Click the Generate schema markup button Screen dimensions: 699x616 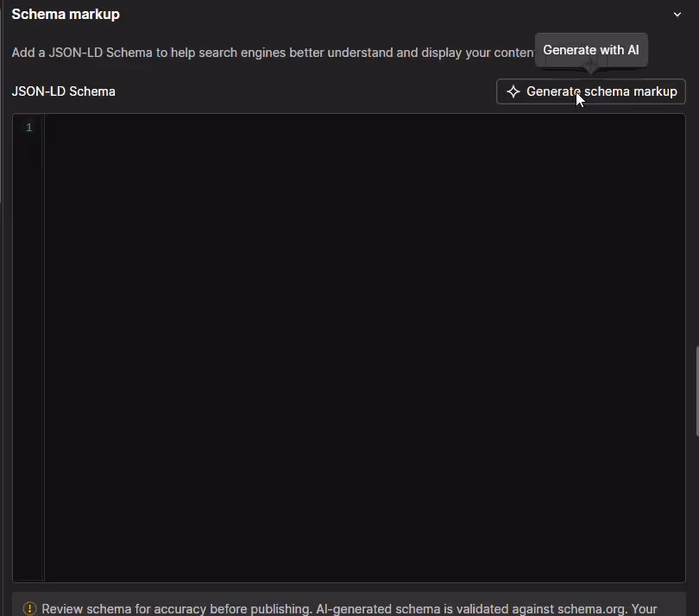(x=590, y=91)
